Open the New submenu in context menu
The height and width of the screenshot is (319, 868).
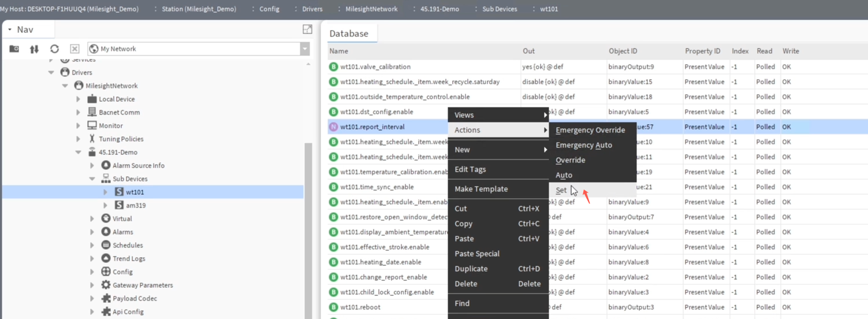tap(498, 150)
